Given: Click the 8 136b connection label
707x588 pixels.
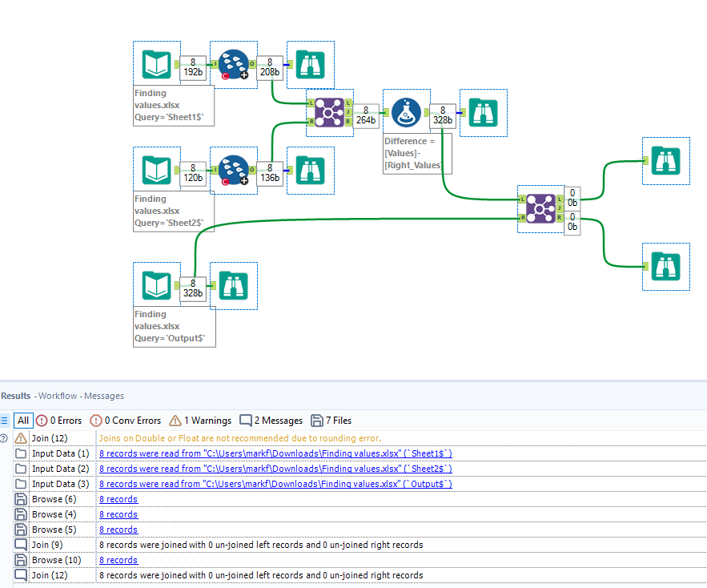Looking at the screenshot, I should tap(270, 173).
